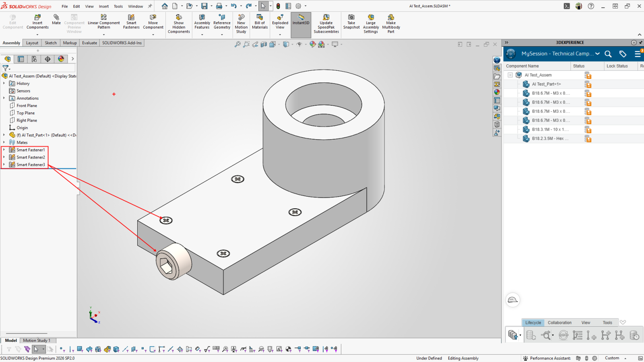Screen dimensions: 644x362
Task: Collapse the AI Test_Assem tree node
Action: coord(510,75)
